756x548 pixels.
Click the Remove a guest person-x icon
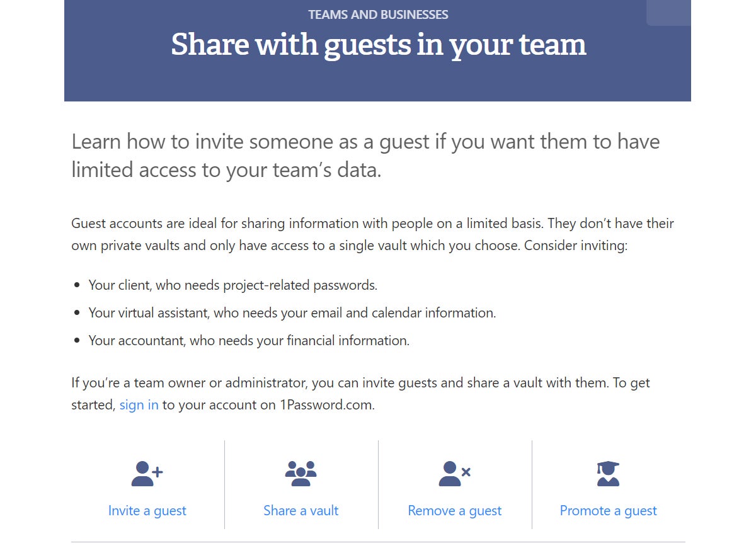[x=454, y=474]
